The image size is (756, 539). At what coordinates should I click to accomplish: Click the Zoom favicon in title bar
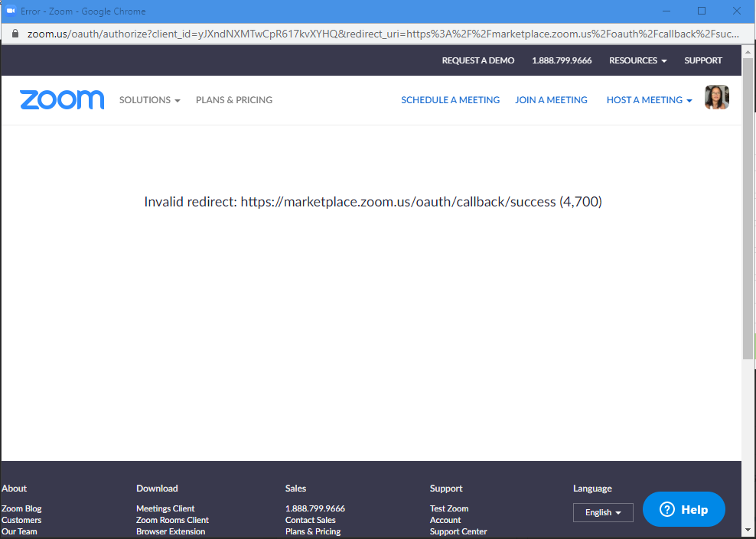tap(11, 11)
